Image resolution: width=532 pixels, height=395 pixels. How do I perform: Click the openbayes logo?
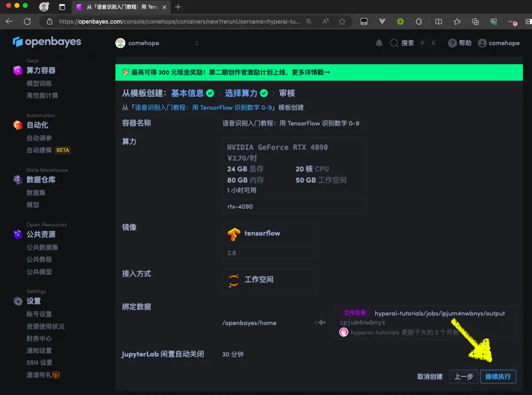tap(47, 42)
